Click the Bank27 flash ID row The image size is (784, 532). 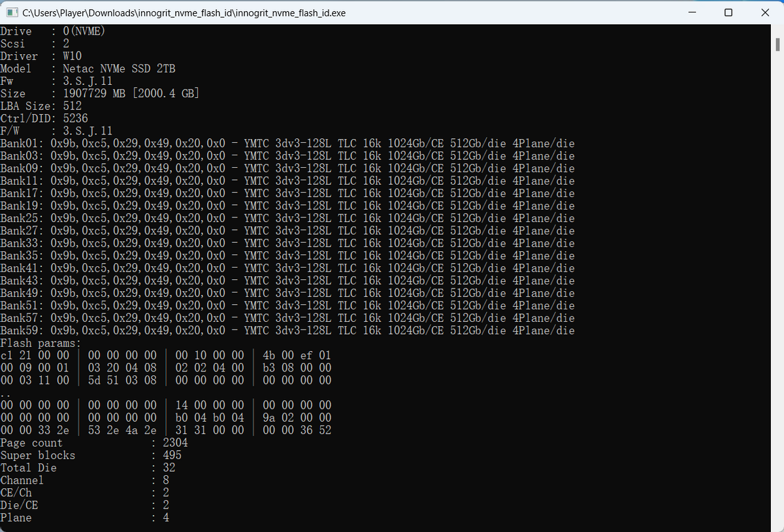coord(287,230)
